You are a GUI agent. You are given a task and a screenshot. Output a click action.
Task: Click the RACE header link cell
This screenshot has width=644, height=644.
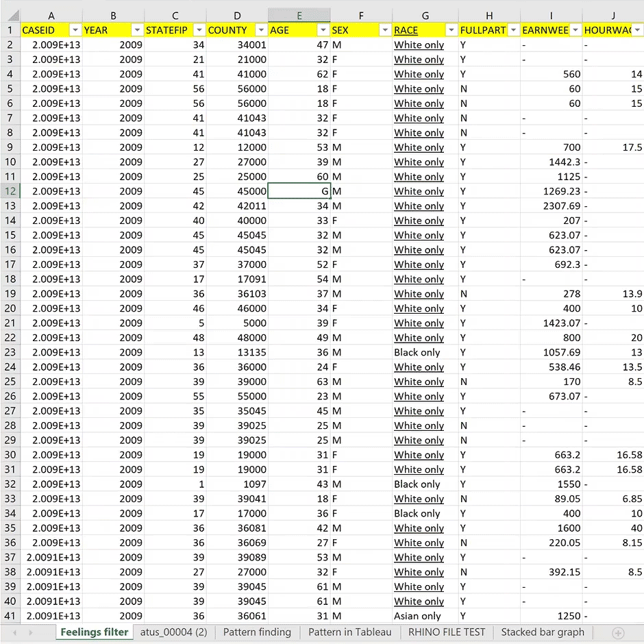tap(406, 30)
